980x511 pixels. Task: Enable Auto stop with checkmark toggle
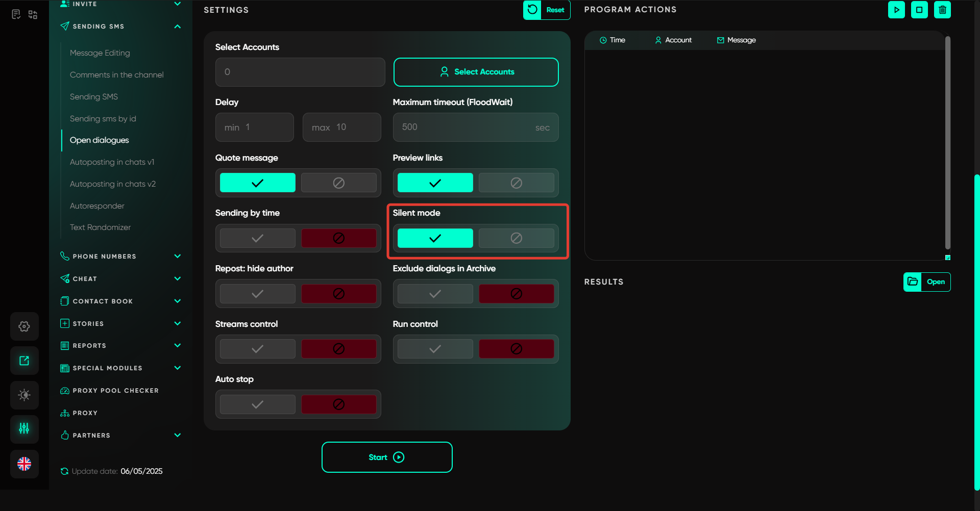coord(257,404)
